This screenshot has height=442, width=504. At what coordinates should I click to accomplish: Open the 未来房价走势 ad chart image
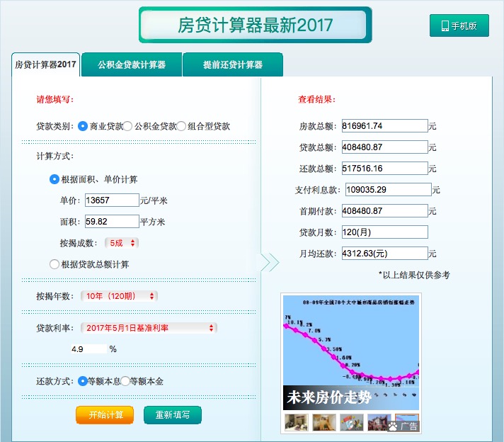351,353
